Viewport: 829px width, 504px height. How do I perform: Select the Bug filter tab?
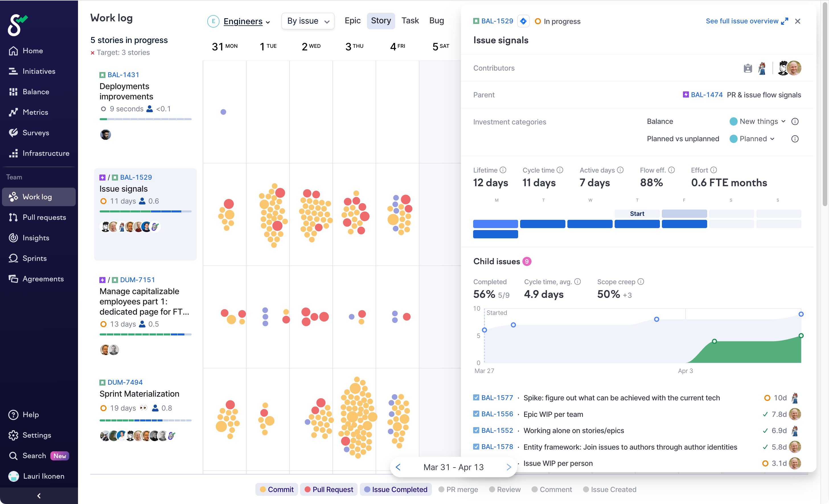436,21
